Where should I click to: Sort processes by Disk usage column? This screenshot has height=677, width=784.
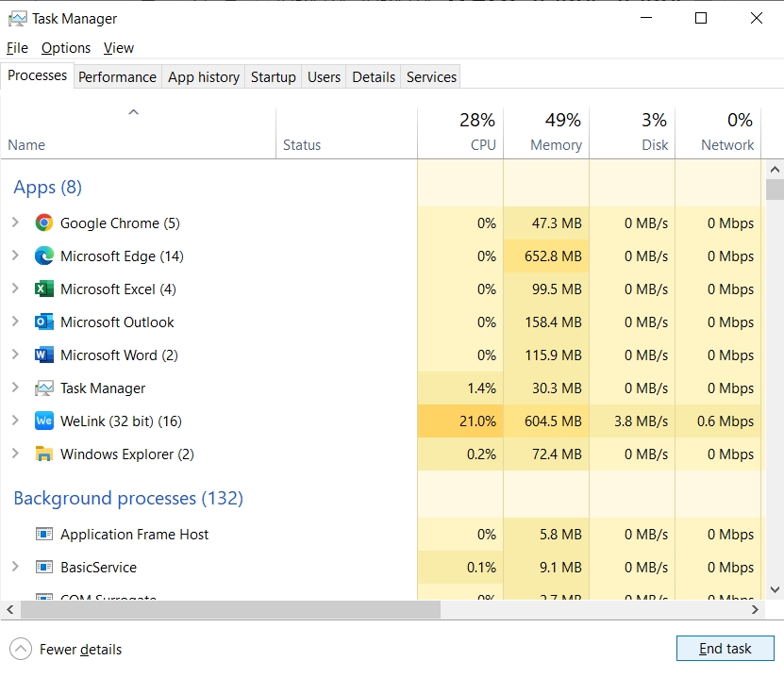pos(632,133)
